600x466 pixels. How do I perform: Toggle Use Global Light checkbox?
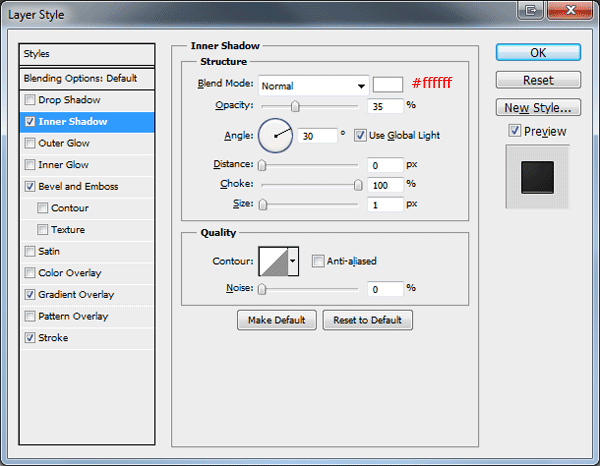(360, 135)
